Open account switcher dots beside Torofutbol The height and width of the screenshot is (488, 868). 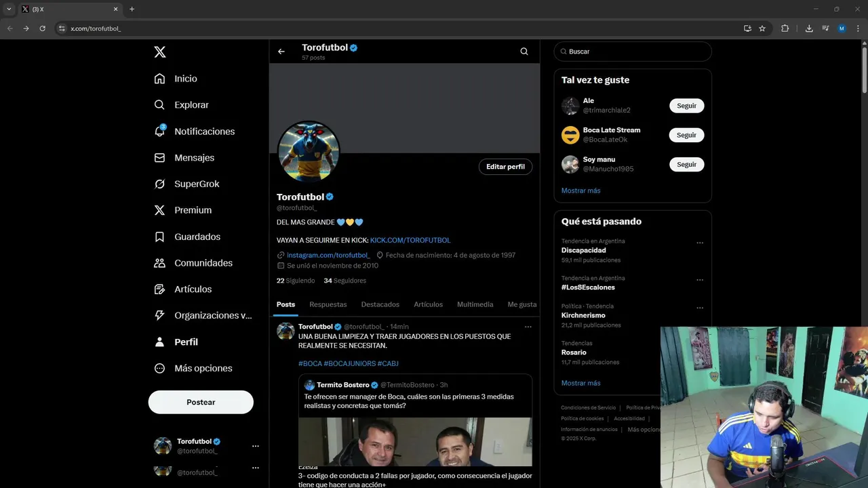[256, 446]
